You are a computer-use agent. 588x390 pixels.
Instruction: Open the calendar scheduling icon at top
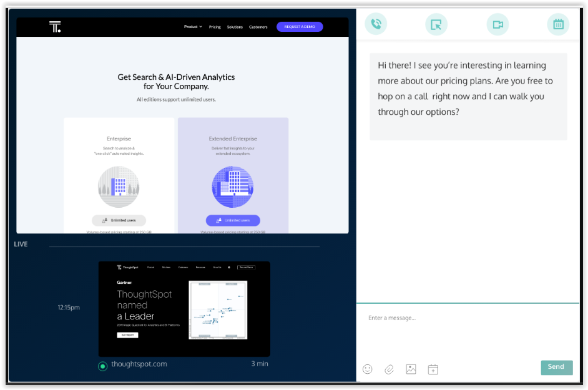558,24
